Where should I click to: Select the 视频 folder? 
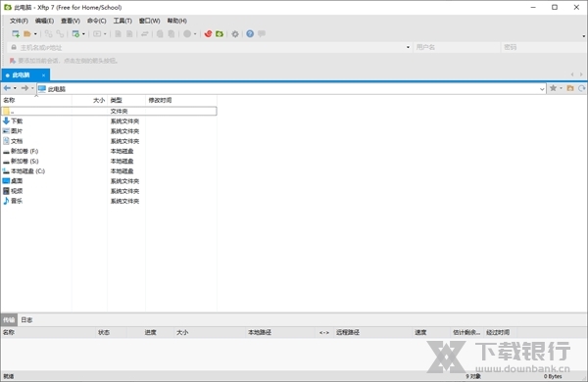point(17,191)
